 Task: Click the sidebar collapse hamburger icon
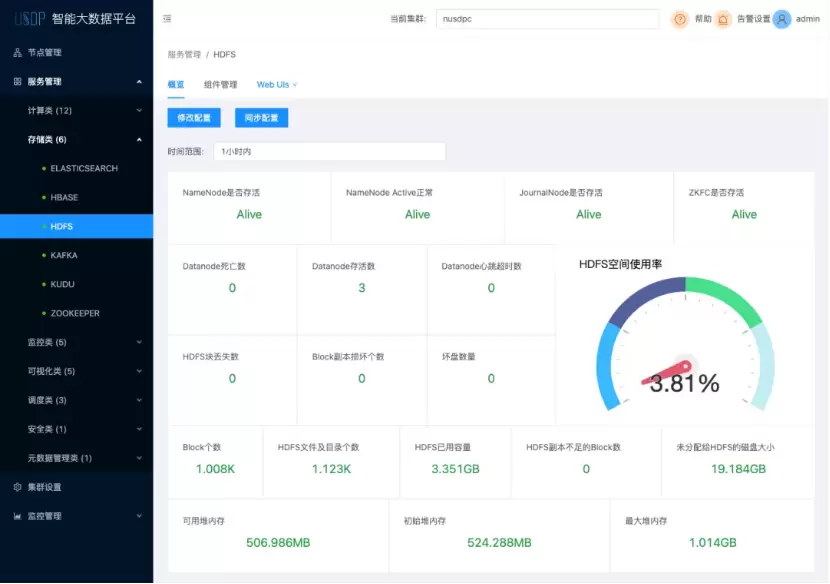(167, 19)
